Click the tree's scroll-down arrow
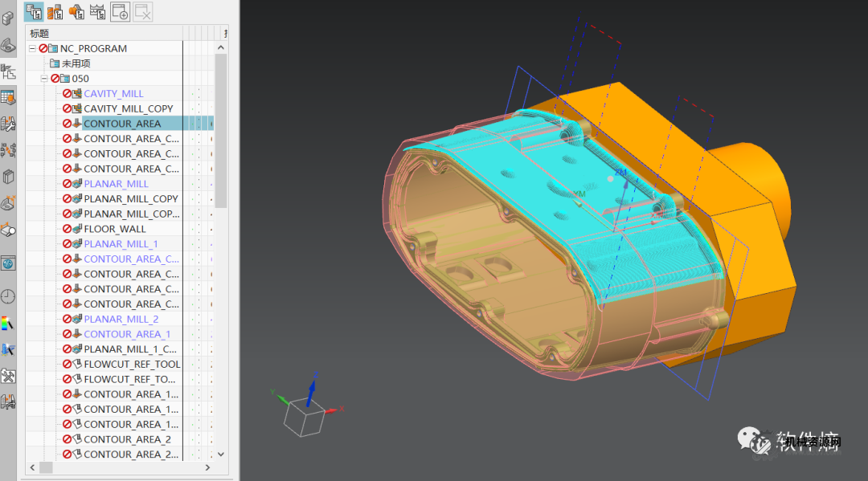 coord(221,454)
